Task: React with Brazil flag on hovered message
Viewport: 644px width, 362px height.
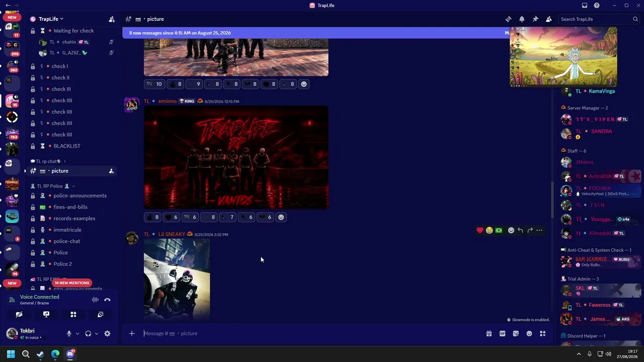Action: coord(499,230)
